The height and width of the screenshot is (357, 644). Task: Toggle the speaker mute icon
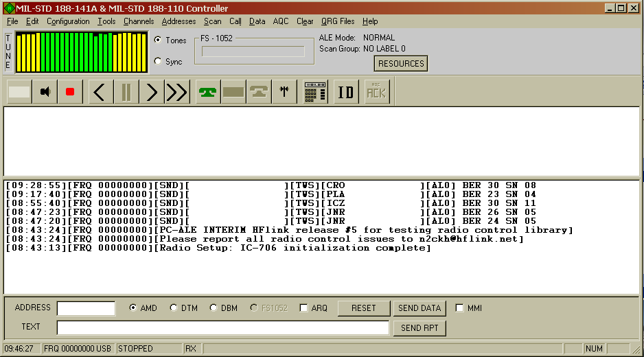[45, 92]
